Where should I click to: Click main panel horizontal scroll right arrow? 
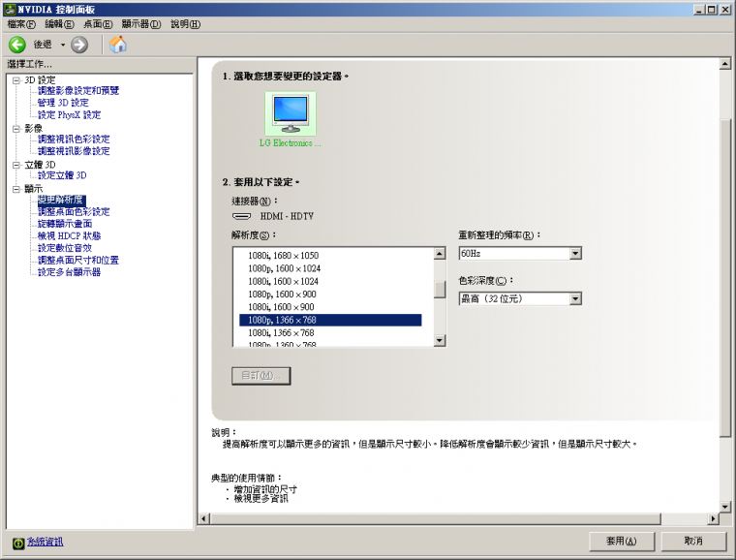tap(713, 518)
